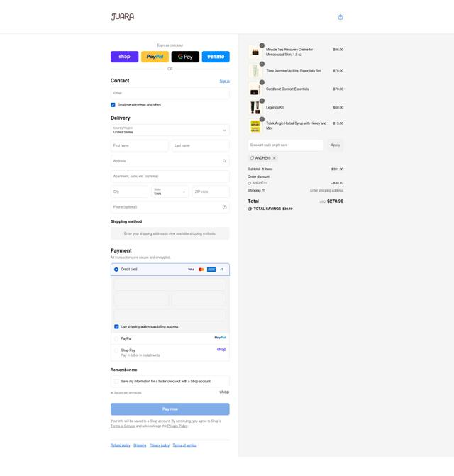Open the State dropdown
454x476 pixels.
(x=170, y=192)
